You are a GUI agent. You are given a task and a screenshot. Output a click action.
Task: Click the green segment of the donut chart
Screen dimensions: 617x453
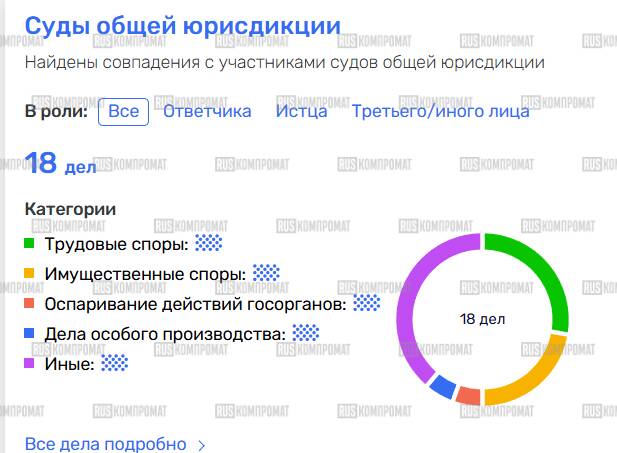coord(541,270)
